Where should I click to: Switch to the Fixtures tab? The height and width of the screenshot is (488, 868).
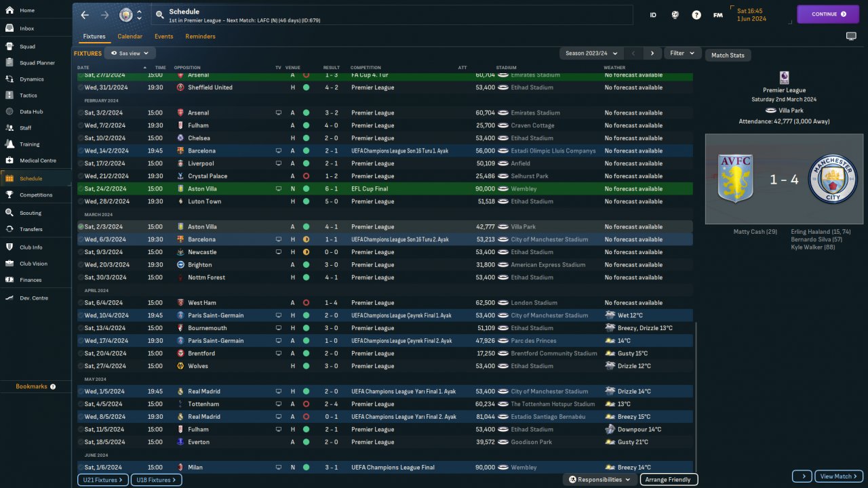94,37
